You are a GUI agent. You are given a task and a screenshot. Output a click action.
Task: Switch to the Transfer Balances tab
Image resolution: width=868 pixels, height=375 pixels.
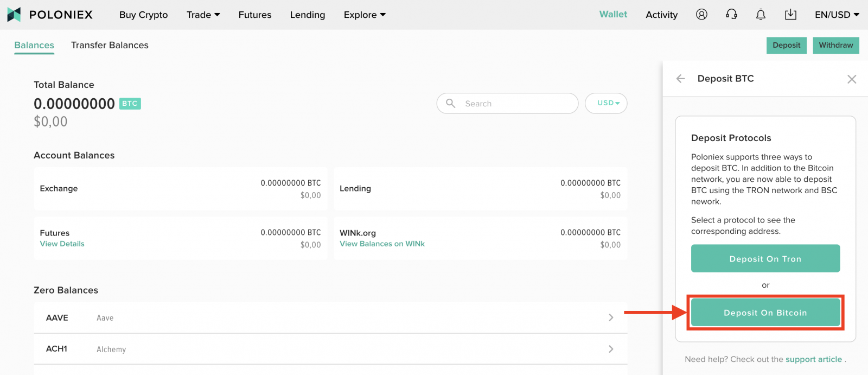110,45
